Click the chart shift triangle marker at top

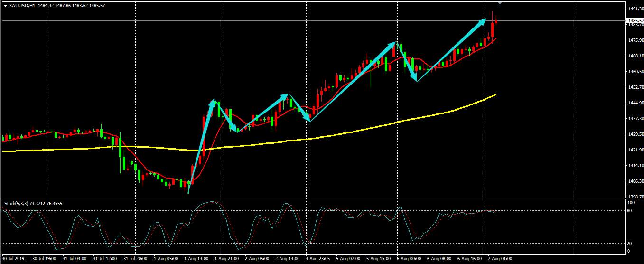coord(499,2)
